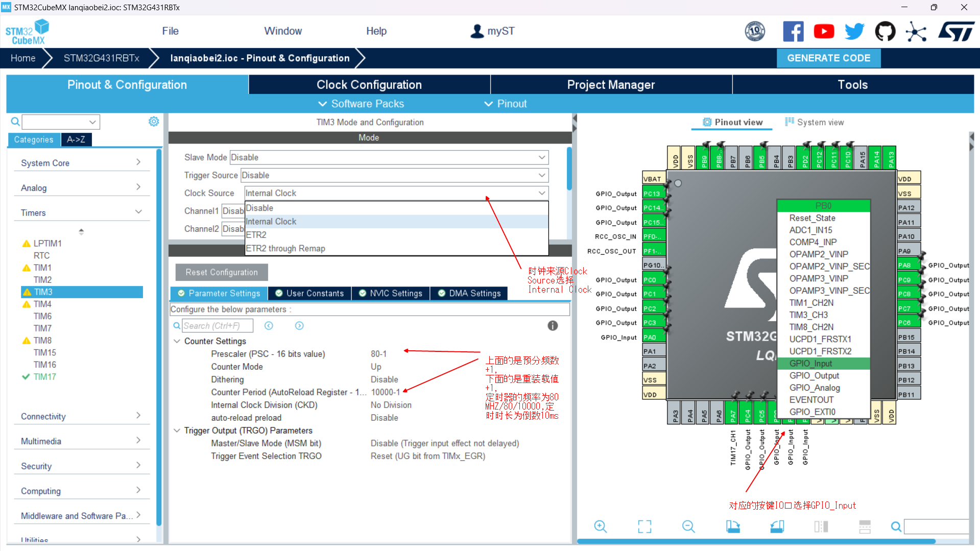This screenshot has width=980, height=551.
Task: Click the parameter Search (Ctrl+F) field
Action: 218,326
